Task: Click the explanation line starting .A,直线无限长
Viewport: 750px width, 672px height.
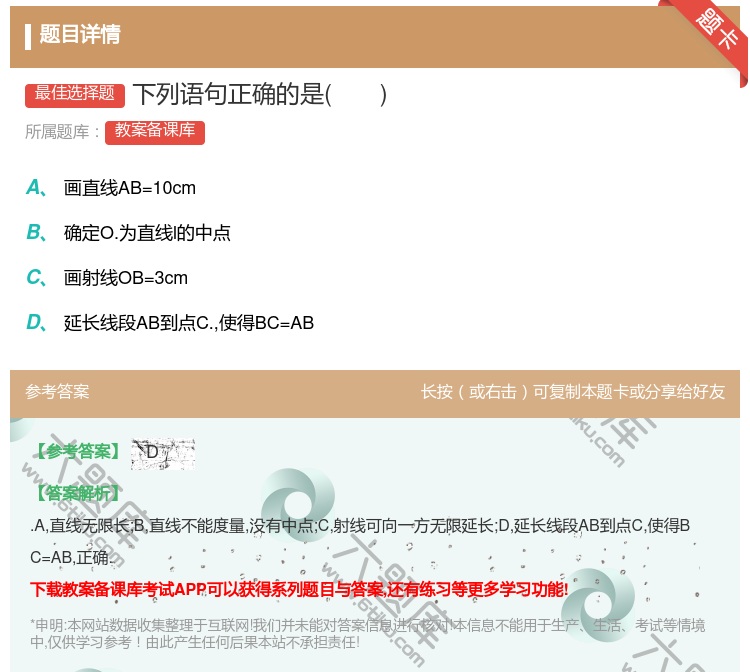Action: (360, 541)
